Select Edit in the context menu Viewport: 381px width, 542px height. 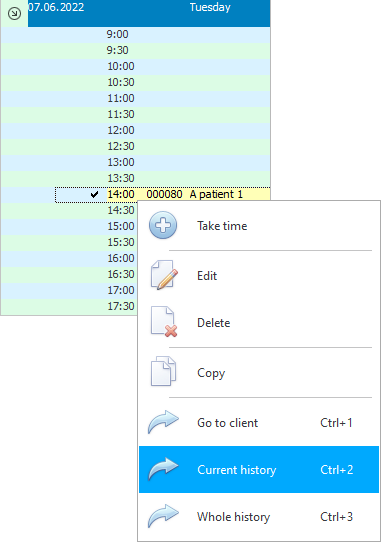[x=259, y=275]
